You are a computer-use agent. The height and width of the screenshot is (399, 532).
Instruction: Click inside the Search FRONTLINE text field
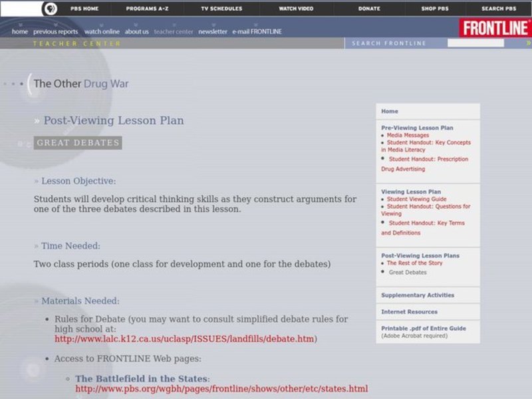(475, 43)
